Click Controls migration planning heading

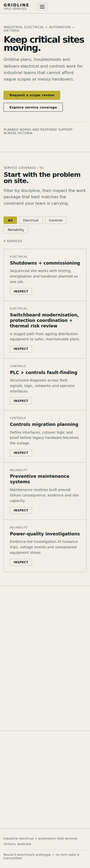tap(44, 424)
